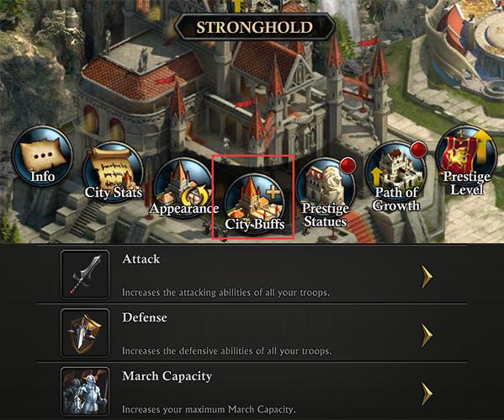
Task: Open the Prestige Statues icon
Action: [x=326, y=189]
